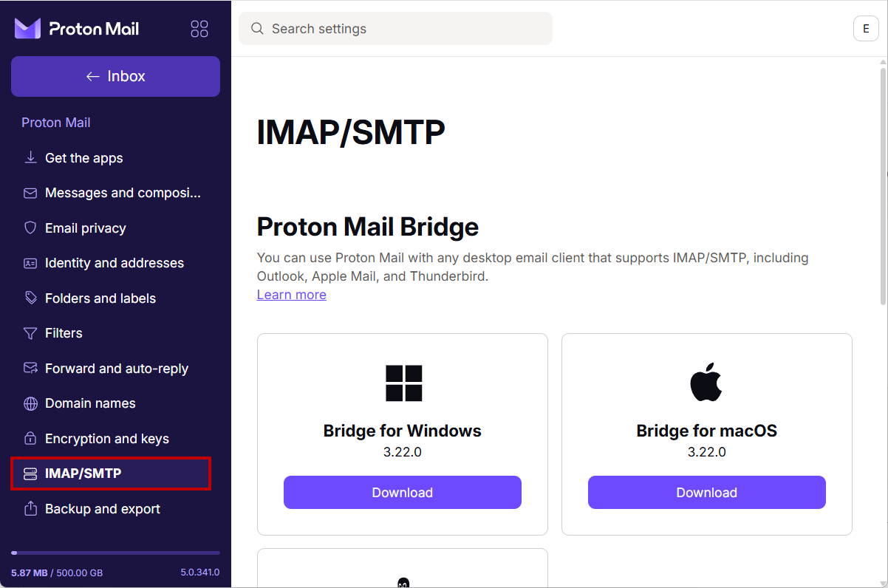Click the Encryption and keys lock icon
The image size is (888, 588).
tap(30, 438)
